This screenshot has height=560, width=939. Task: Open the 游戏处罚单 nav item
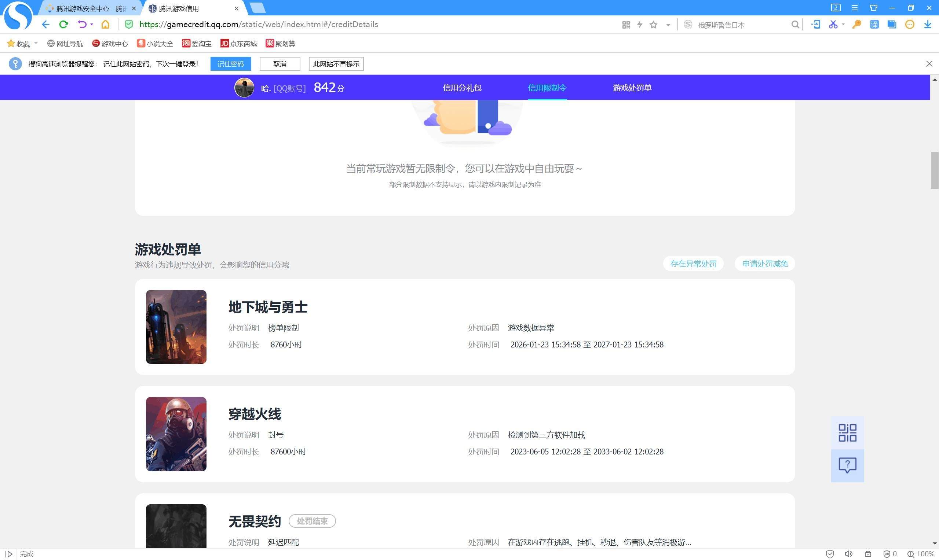[632, 88]
